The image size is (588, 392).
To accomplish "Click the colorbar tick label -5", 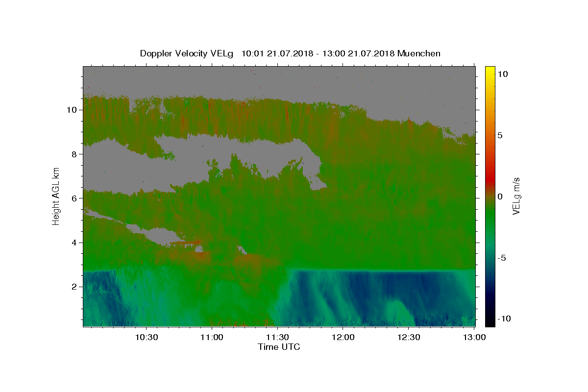I will (x=502, y=258).
